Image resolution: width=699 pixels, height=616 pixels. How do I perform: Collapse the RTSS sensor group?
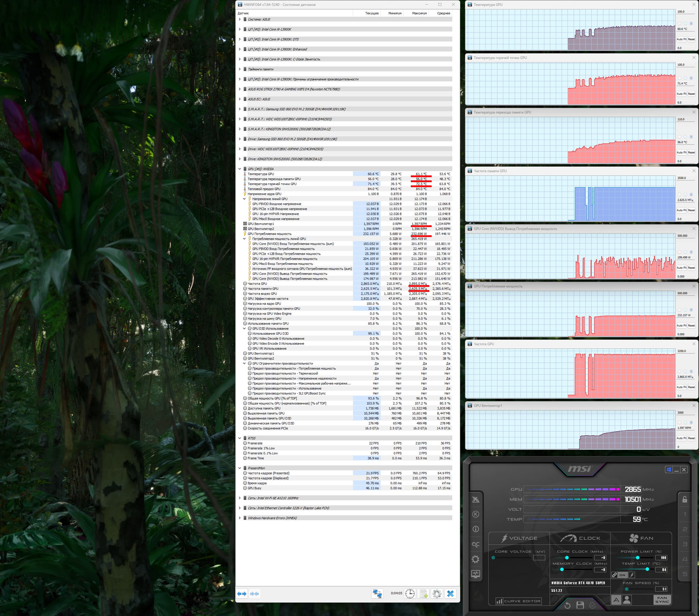(239, 438)
